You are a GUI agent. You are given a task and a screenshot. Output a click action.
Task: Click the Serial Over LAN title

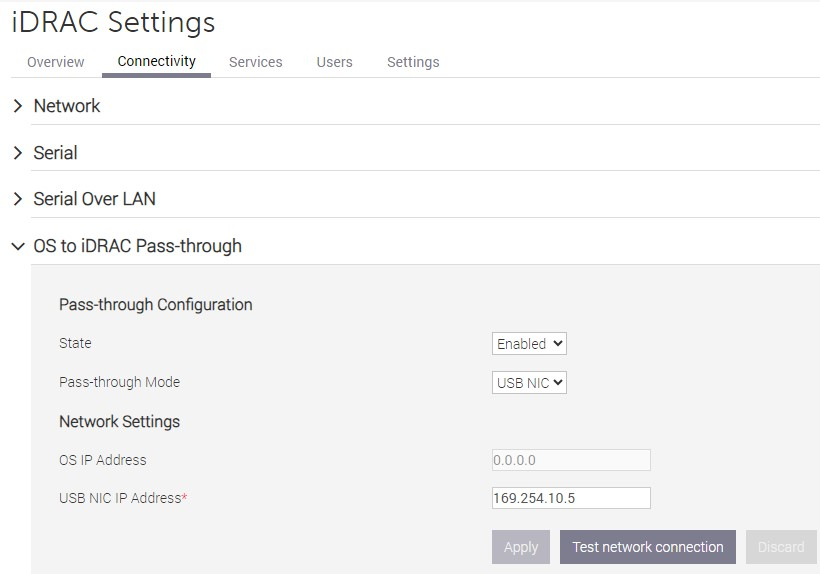point(94,199)
